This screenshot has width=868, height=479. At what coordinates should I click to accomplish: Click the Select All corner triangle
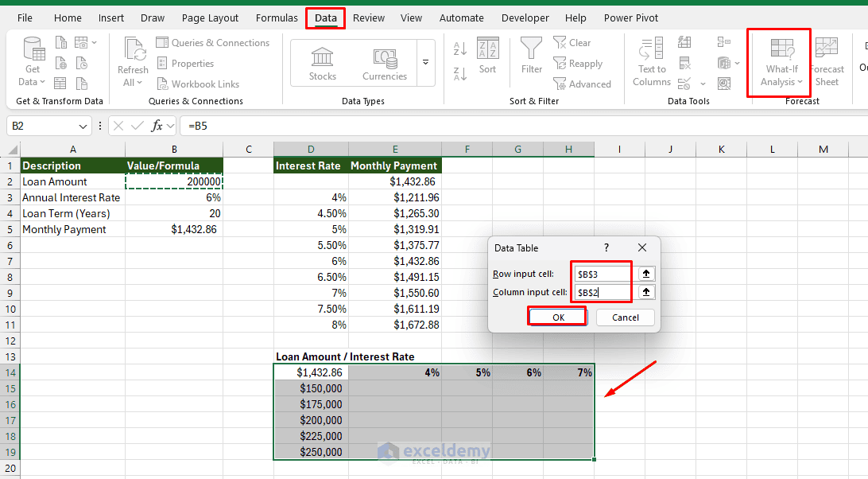13,150
